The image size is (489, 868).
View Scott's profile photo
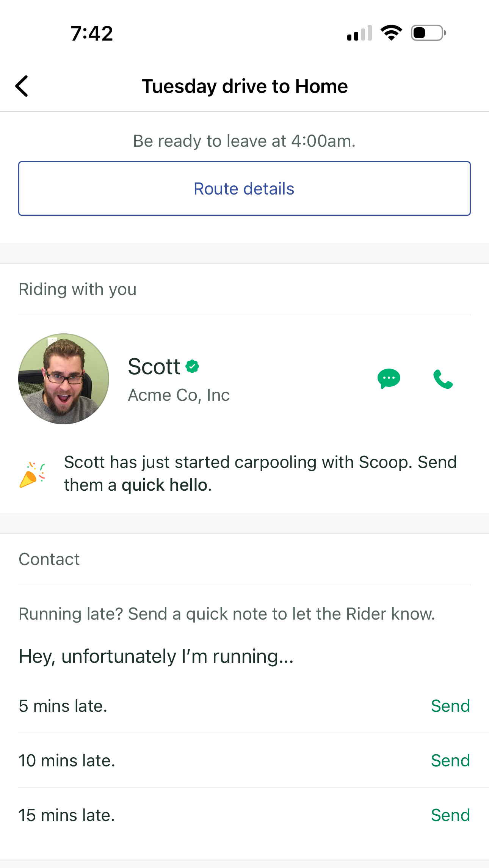click(x=64, y=379)
